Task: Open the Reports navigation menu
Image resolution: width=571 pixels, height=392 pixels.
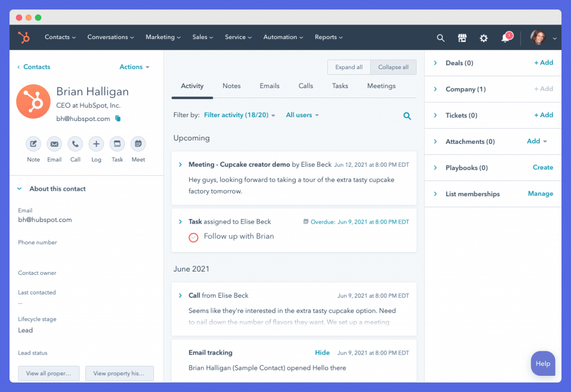Action: coord(329,37)
